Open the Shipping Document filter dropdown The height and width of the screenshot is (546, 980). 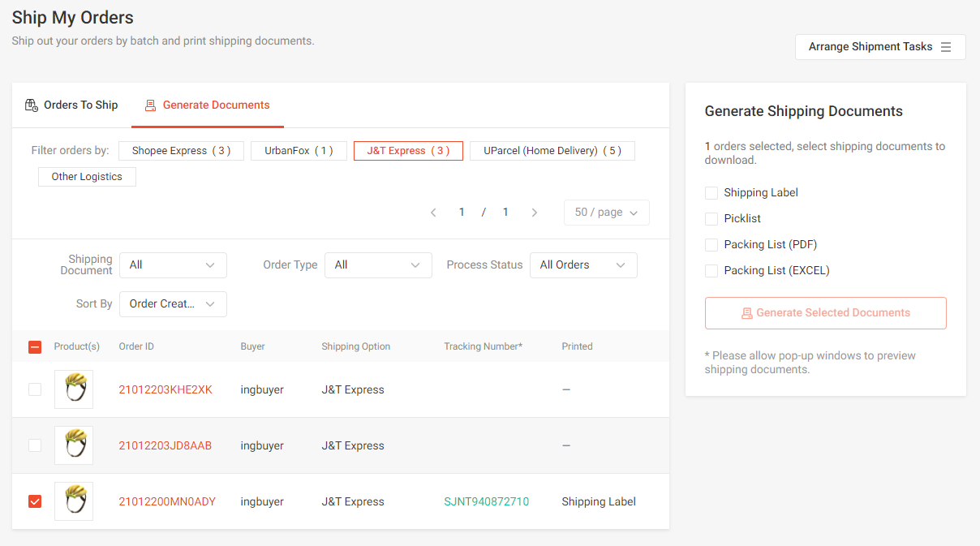(x=173, y=264)
